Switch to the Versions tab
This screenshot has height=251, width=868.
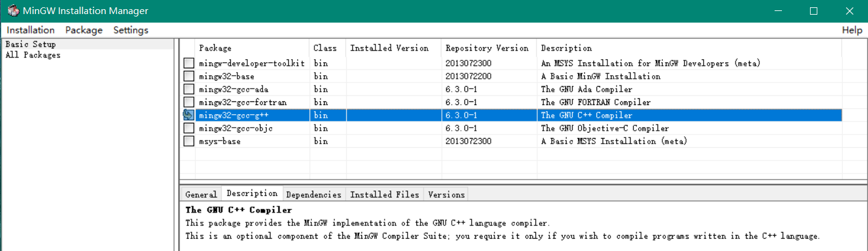(446, 194)
